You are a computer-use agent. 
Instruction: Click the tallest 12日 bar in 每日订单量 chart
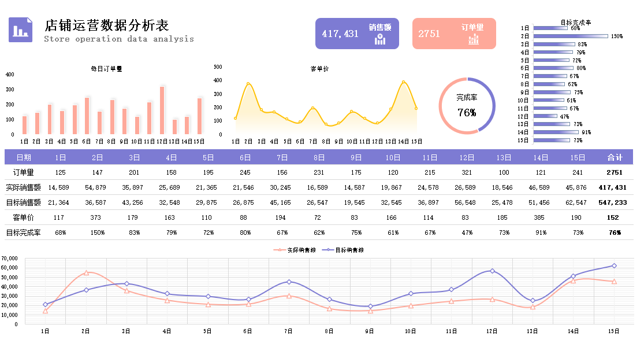(162, 110)
